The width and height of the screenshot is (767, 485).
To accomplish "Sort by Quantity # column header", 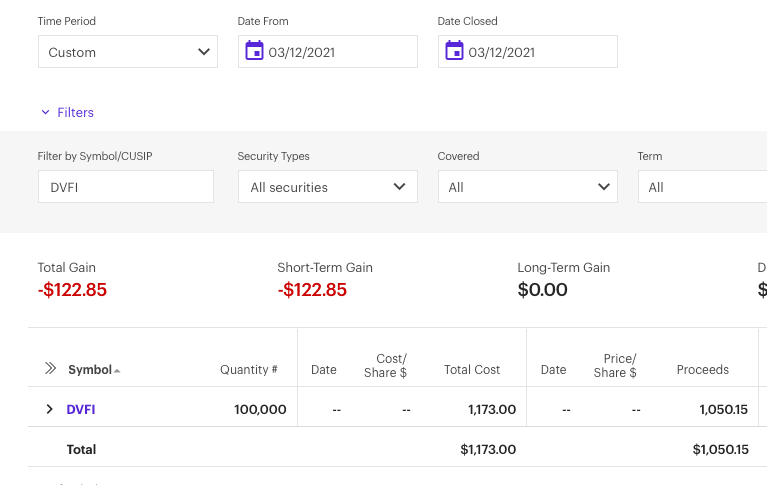I will point(249,370).
